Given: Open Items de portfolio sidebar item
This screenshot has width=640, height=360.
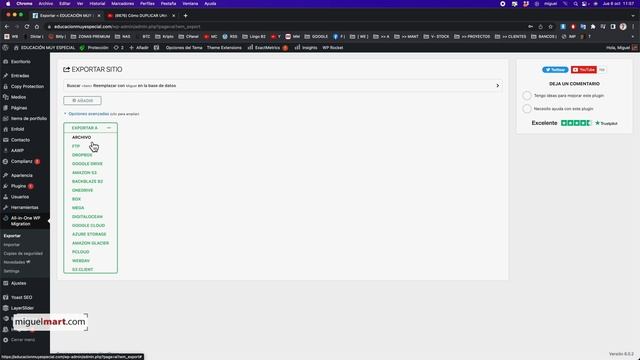Looking at the screenshot, I should [x=29, y=118].
